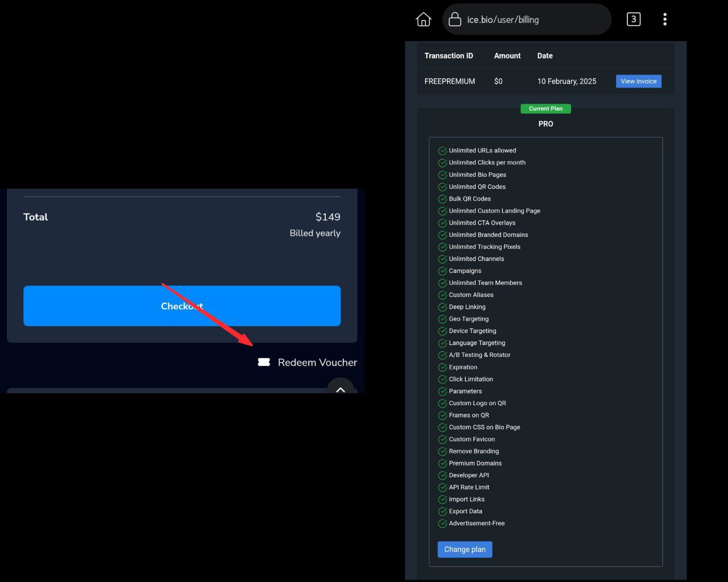Image resolution: width=728 pixels, height=582 pixels.
Task: Click the voucher ticket icon
Action: tap(264, 363)
